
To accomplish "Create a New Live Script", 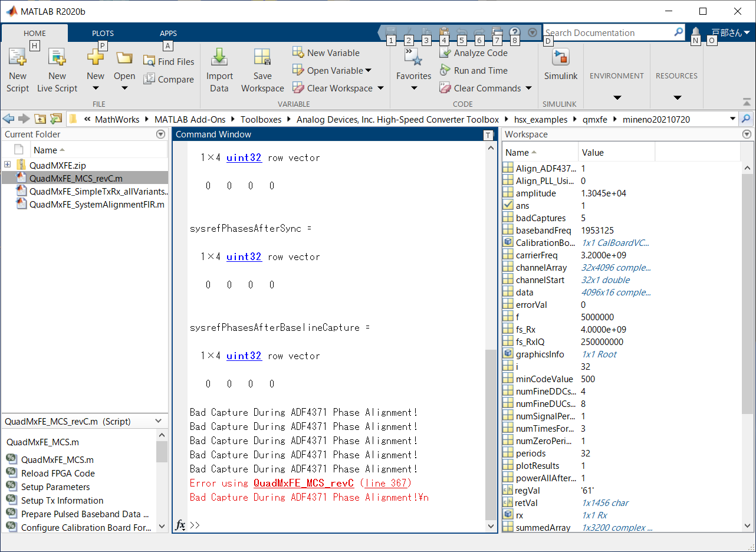I will click(57, 71).
